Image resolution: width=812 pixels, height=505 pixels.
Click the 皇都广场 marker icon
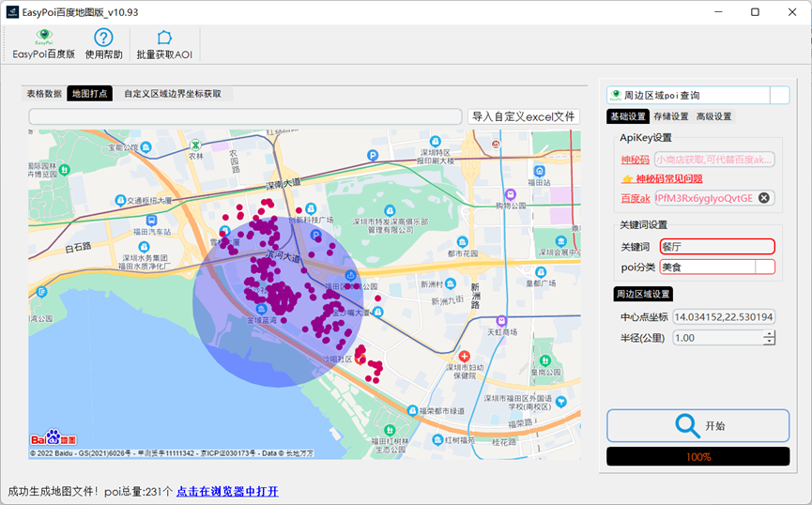click(x=541, y=272)
